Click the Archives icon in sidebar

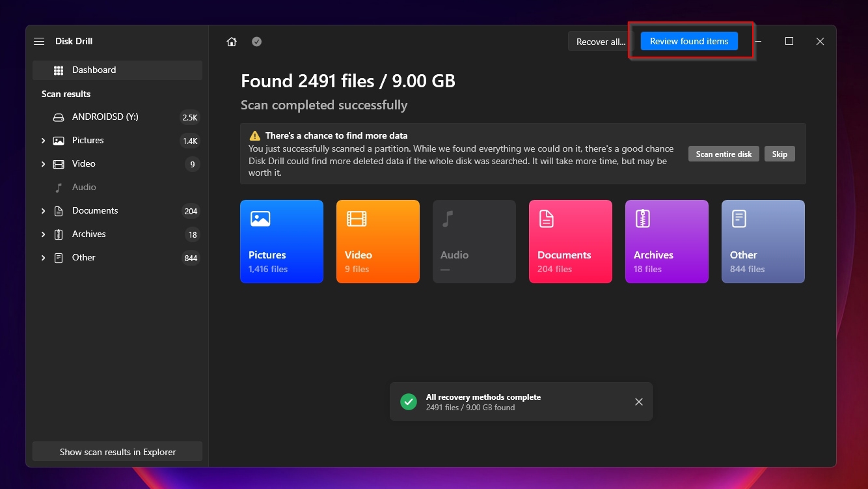(x=59, y=234)
